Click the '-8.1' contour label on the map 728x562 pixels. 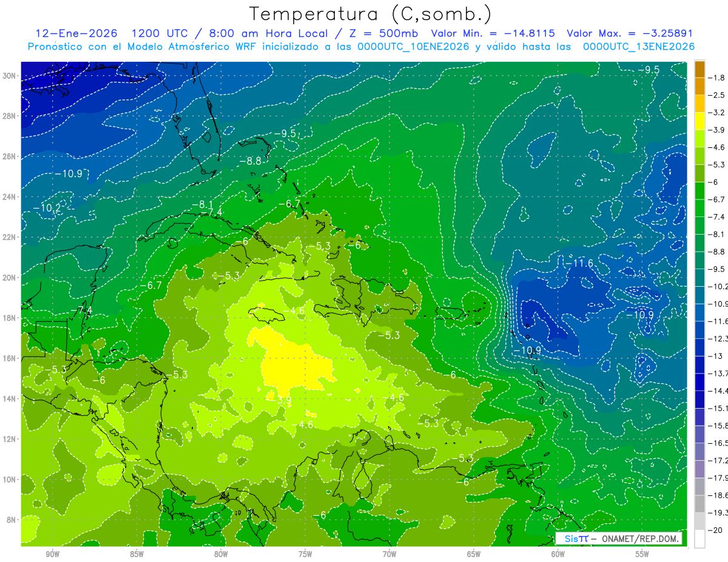pyautogui.click(x=202, y=205)
